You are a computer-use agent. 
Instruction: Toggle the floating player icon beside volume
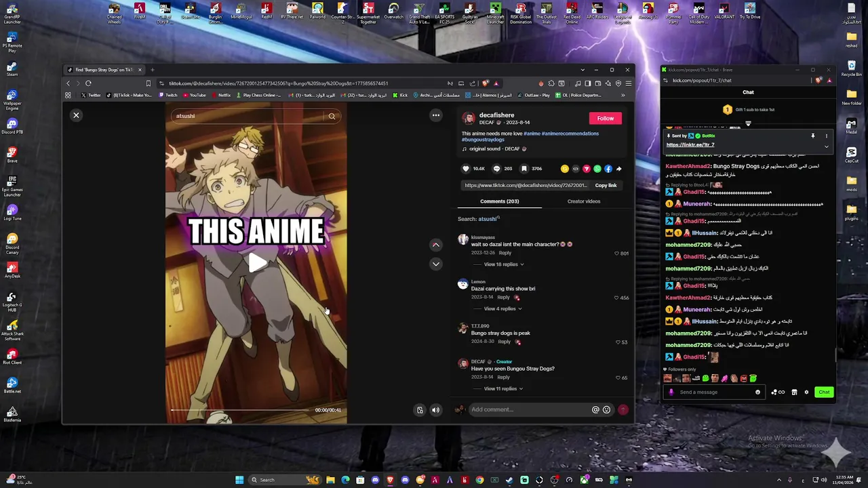420,409
